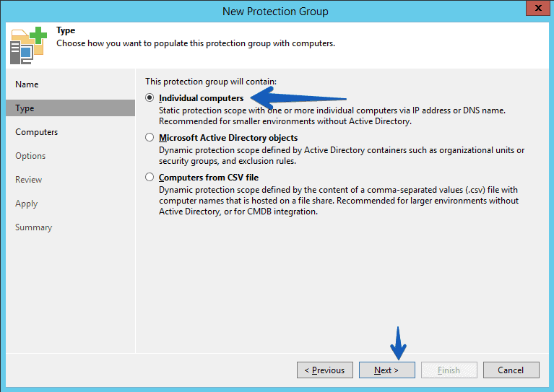Click the Individual computers label text
This screenshot has width=554, height=392.
pos(201,98)
